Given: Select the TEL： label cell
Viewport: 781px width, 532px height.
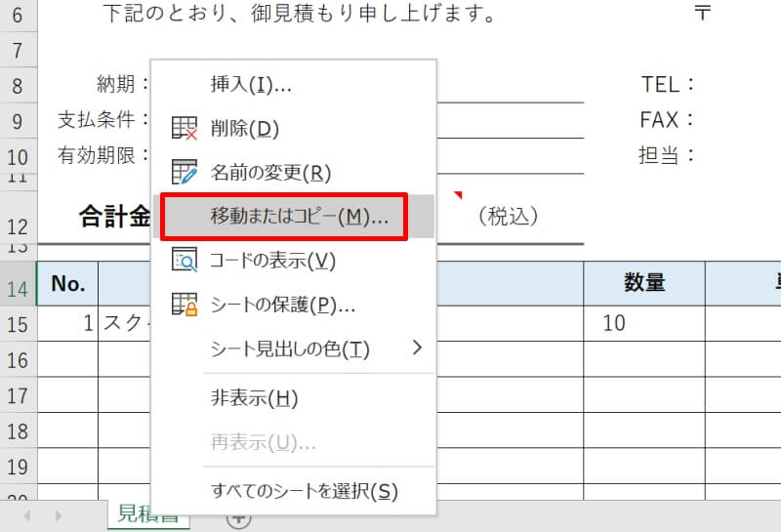Looking at the screenshot, I should tap(668, 84).
